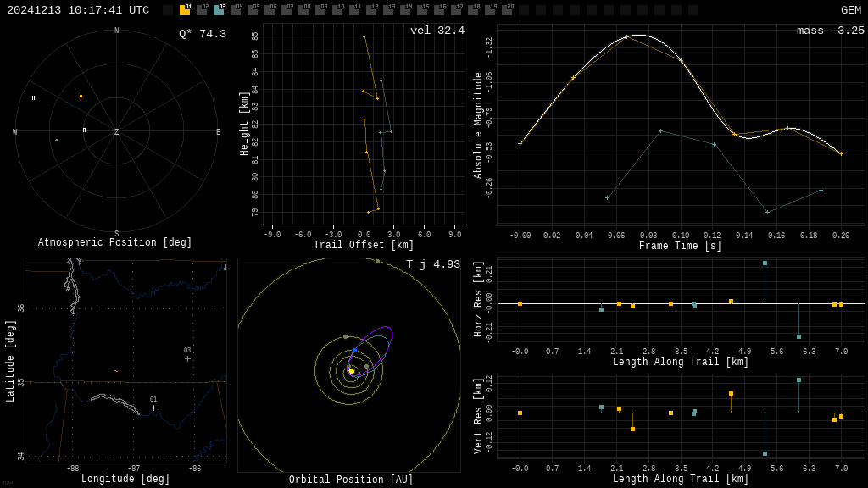Toggle the teal station 03 indicator box

(219, 10)
